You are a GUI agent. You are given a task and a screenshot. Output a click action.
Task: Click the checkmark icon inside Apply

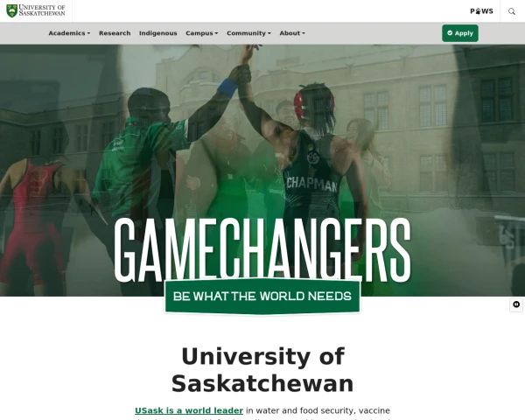tap(450, 33)
